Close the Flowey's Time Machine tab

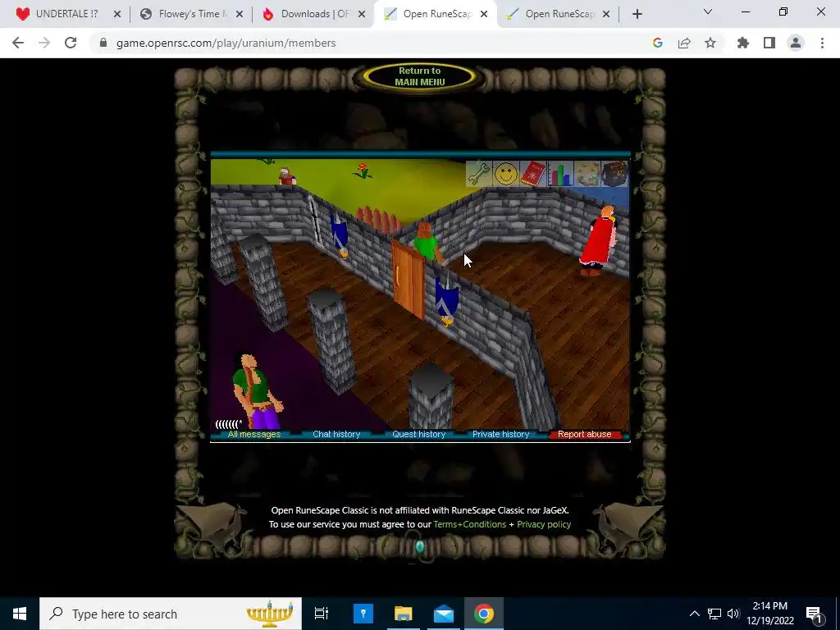click(240, 14)
